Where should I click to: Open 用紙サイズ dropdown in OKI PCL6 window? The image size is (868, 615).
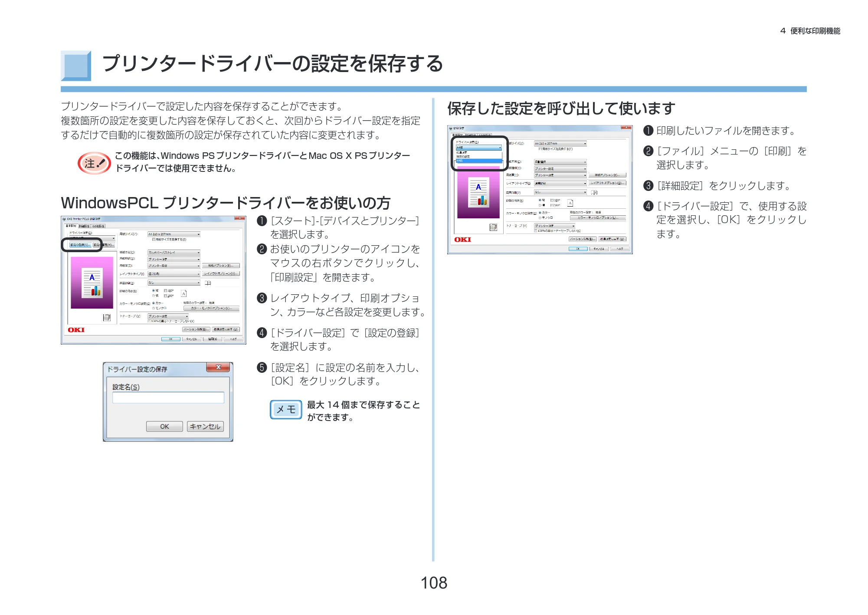174,234
